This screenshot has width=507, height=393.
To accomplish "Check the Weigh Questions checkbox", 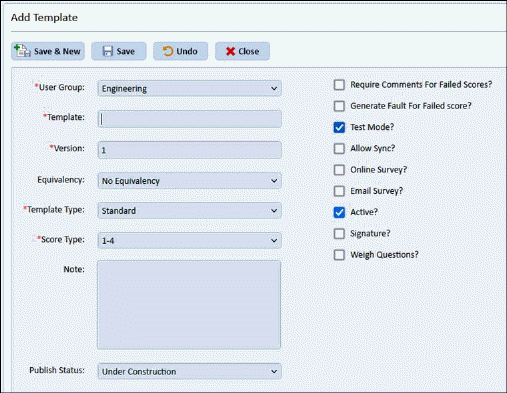I will pyautogui.click(x=339, y=255).
